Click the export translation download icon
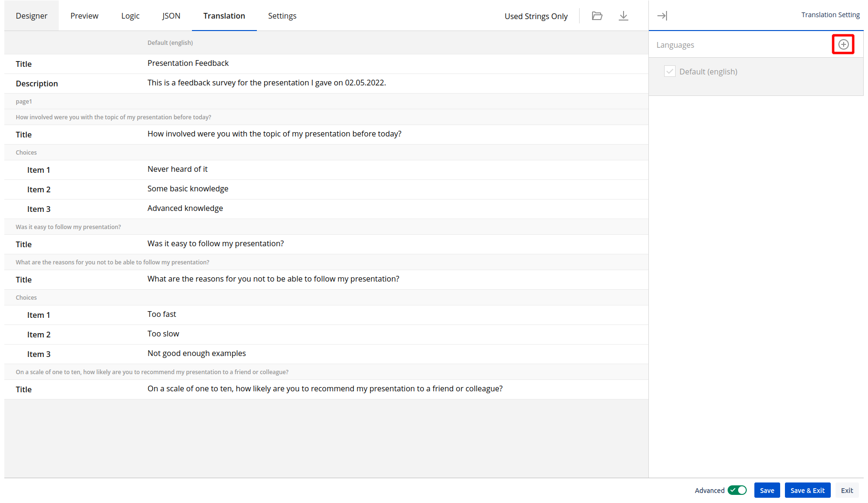This screenshot has height=503, width=868. pyautogui.click(x=623, y=16)
